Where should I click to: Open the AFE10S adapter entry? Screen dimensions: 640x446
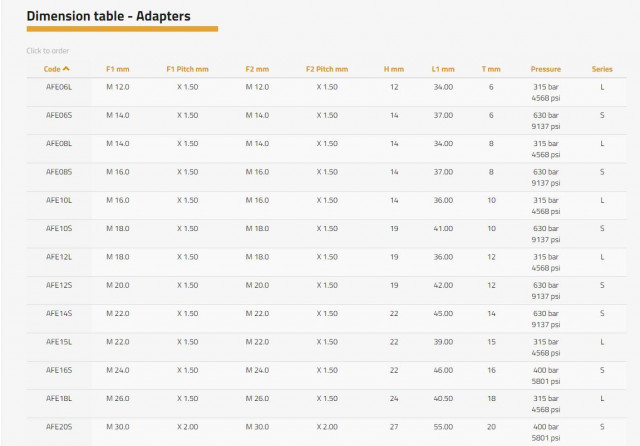[59, 229]
